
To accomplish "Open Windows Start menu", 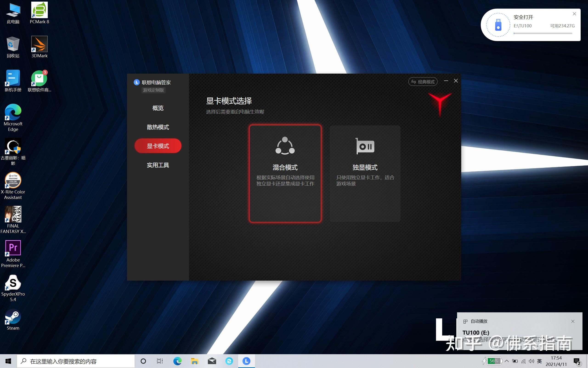I will point(8,361).
